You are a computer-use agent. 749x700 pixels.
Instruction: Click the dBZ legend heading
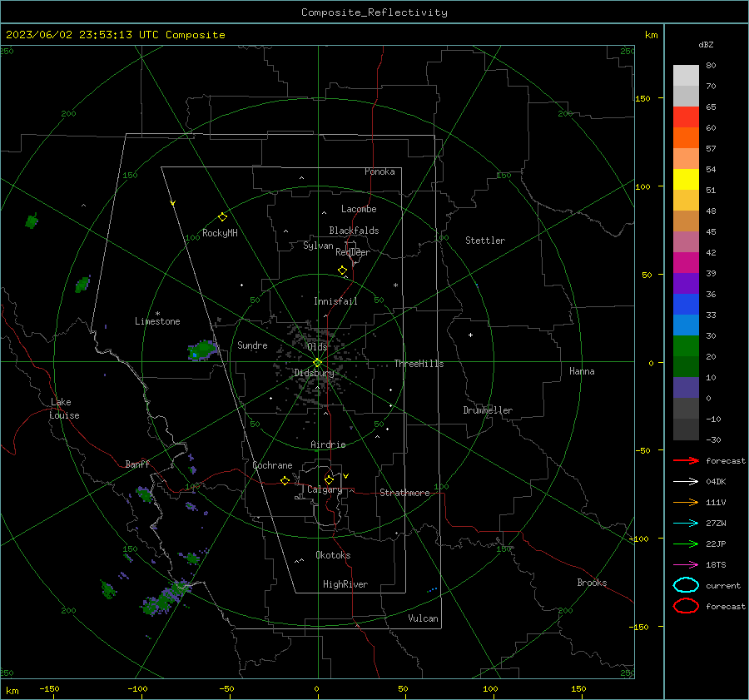[x=706, y=44]
